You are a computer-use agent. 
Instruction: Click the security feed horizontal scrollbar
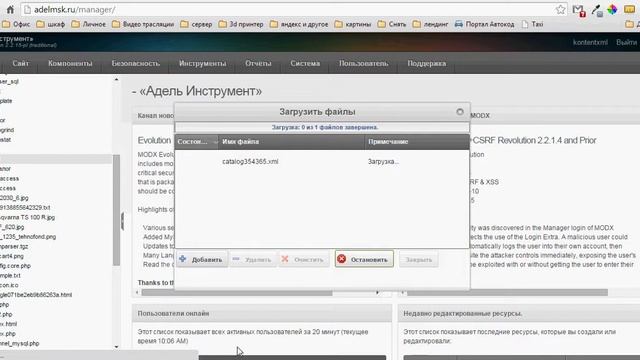507,293
